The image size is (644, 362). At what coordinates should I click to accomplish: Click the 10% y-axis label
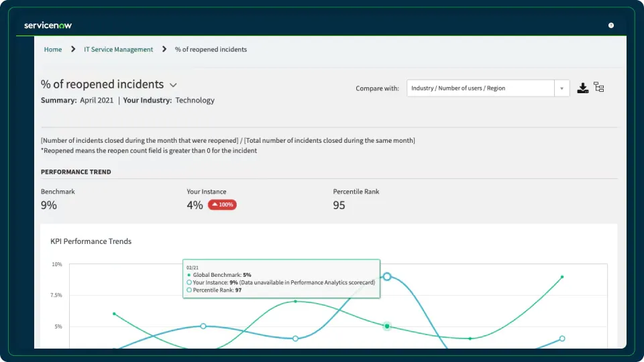57,264
